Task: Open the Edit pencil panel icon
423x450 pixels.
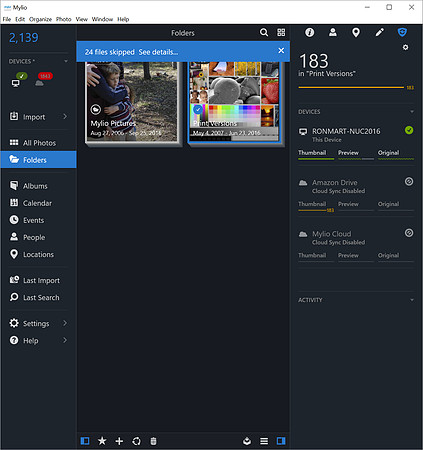Action: pyautogui.click(x=379, y=32)
